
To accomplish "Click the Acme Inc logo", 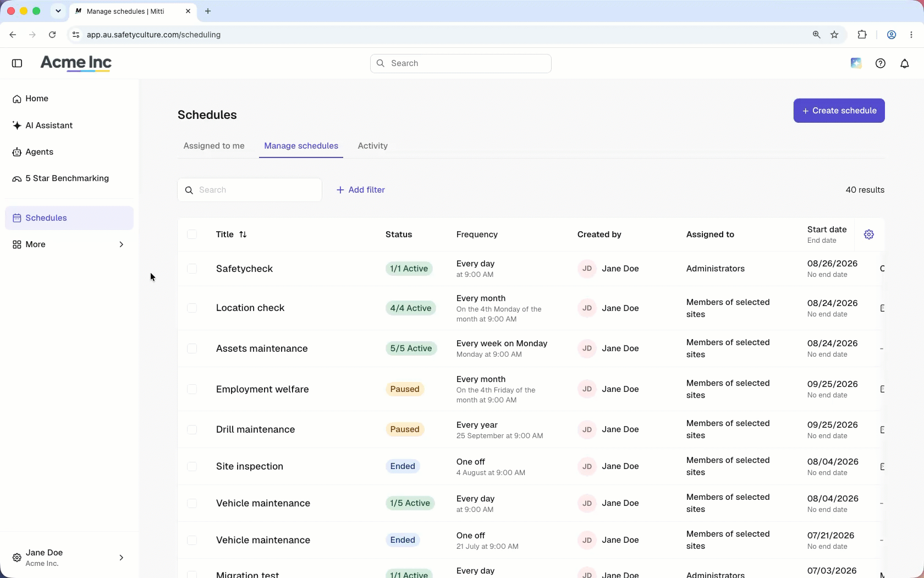I will pyautogui.click(x=76, y=63).
